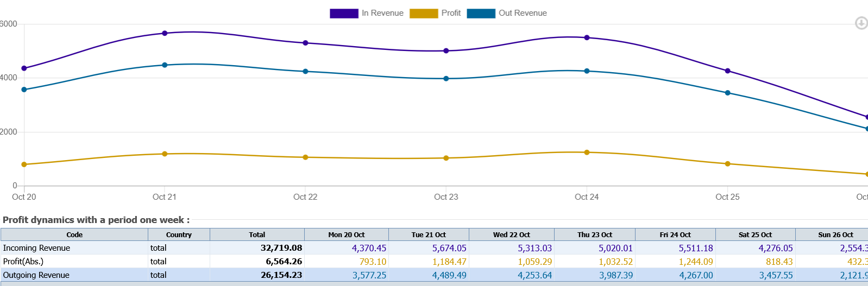Viewport: 868px width, 286px height.
Task: Click total profit value 6,564.26
Action: coord(284,262)
